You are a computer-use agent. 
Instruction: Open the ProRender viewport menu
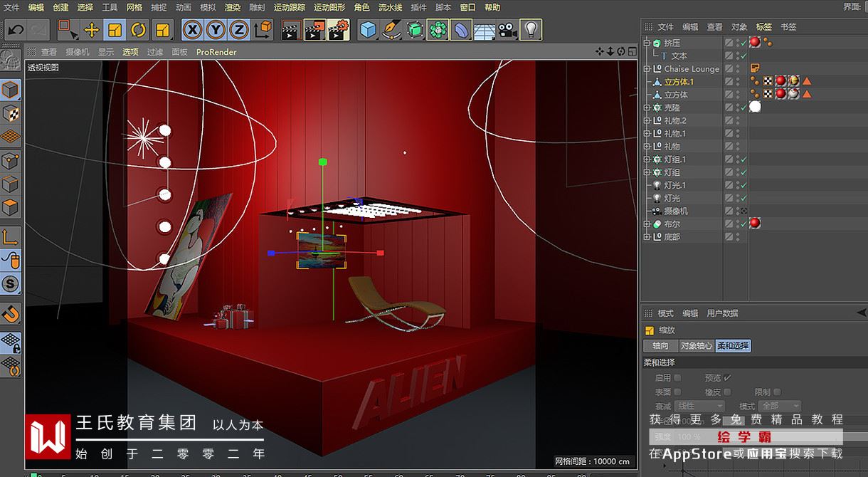tap(216, 52)
